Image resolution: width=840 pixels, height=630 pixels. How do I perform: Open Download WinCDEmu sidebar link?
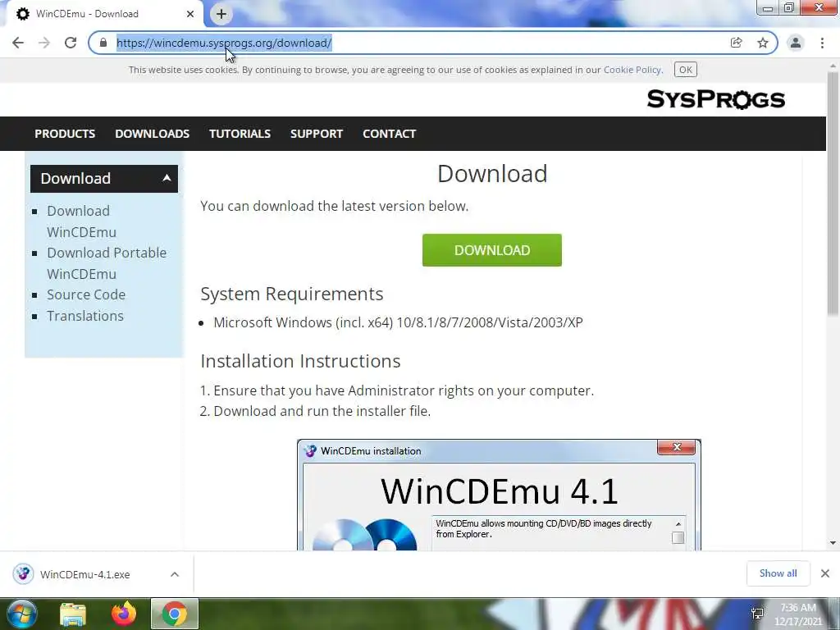81,221
